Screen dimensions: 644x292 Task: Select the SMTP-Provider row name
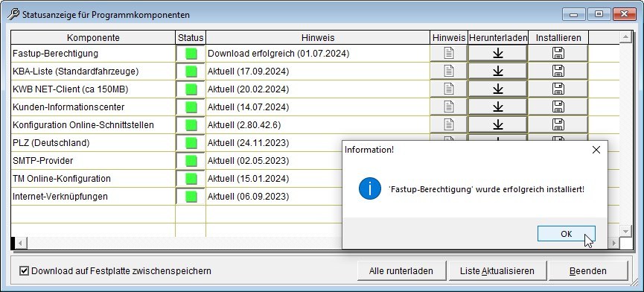point(42,161)
